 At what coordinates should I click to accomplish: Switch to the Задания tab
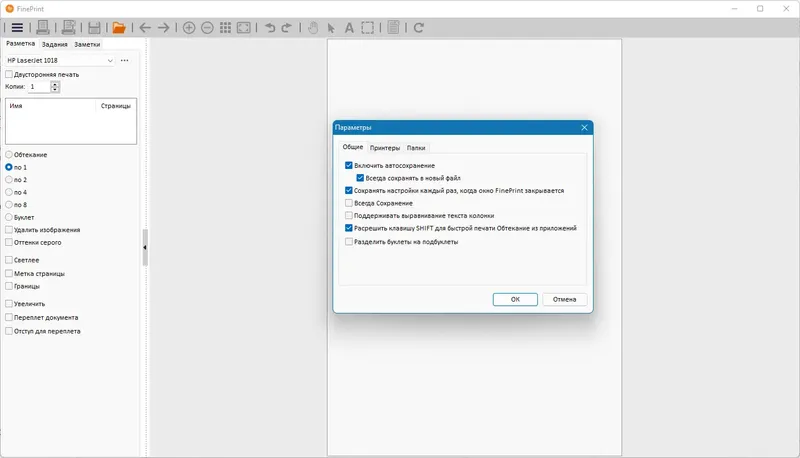(55, 44)
